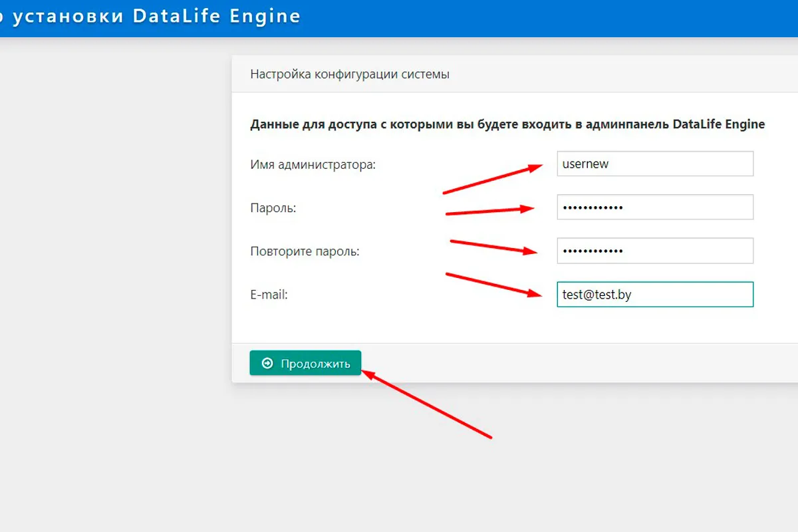The image size is (798, 532).
Task: Click the 'Пароль:' label
Action: point(273,209)
